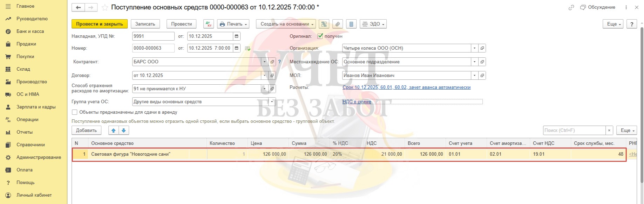Expand Способ отражения расходов dropdown

pos(265,89)
